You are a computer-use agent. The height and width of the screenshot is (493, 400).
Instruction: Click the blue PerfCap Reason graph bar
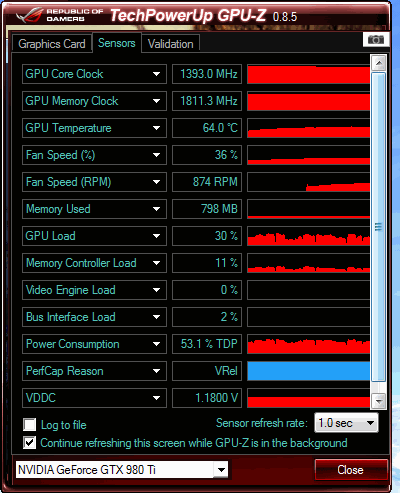[x=309, y=371]
